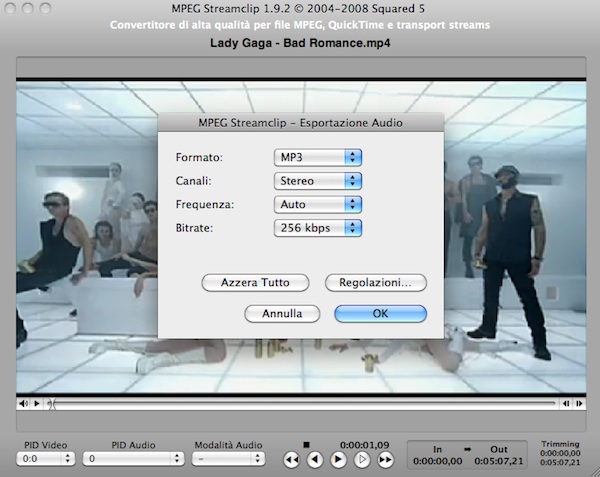Click the fast forward double-arrow button
The image size is (600, 477).
click(385, 460)
